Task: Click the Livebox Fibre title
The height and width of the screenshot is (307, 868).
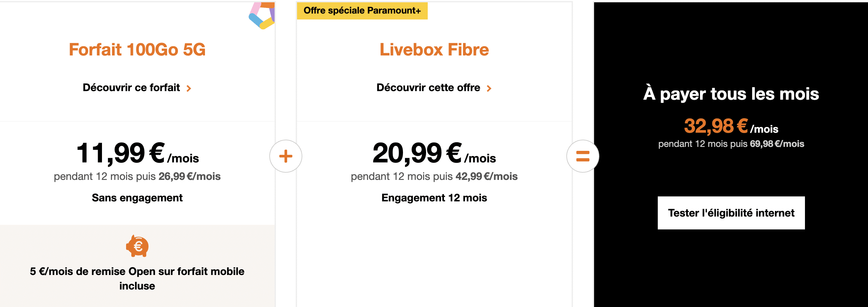Action: click(433, 49)
